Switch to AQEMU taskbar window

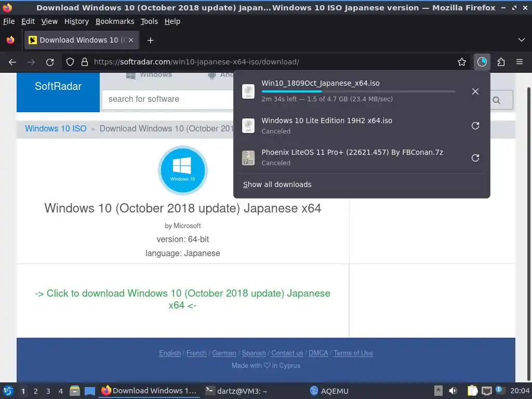329,391
